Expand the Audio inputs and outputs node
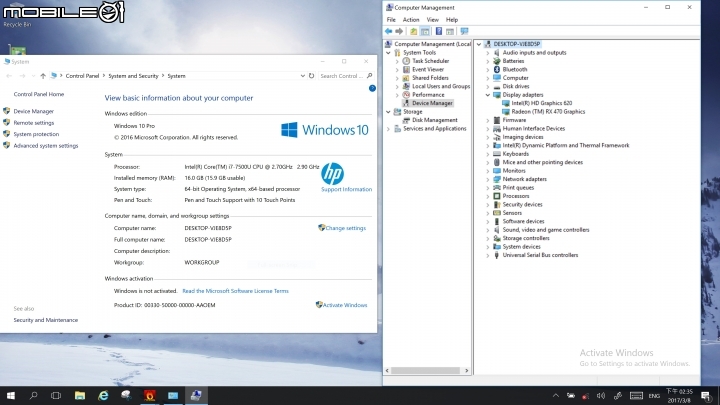This screenshot has width=720, height=405. pos(488,53)
